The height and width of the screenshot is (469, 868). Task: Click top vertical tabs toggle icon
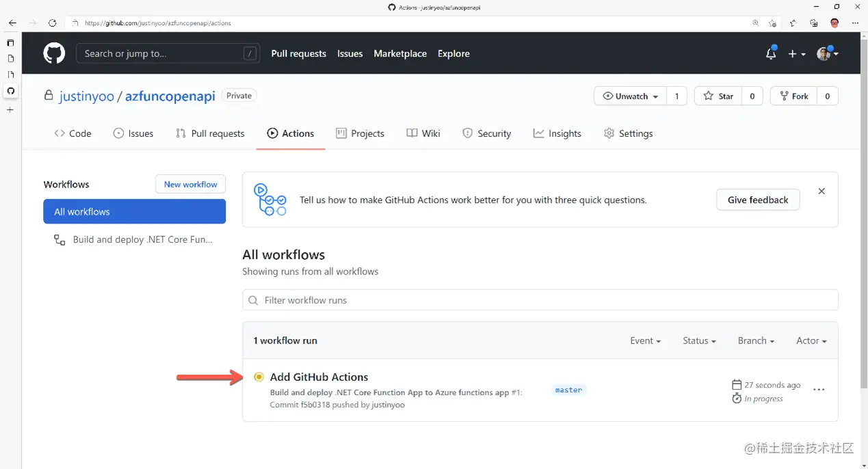click(10, 42)
